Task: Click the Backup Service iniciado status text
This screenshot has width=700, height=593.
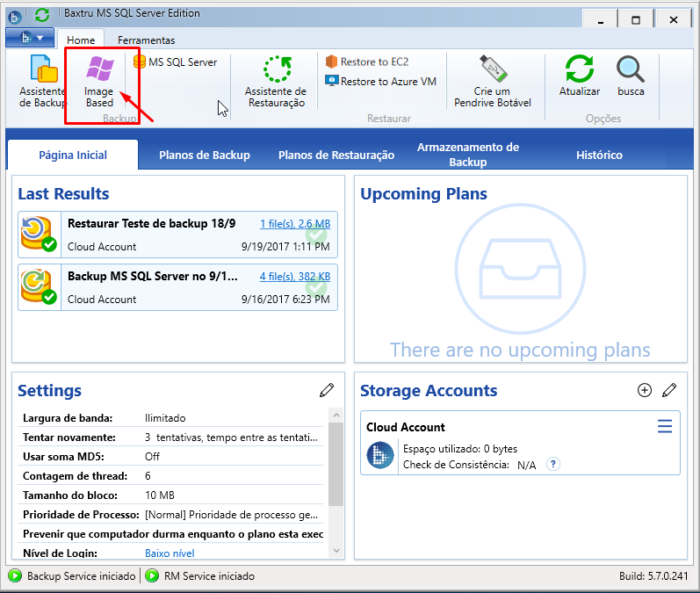Action: coord(82,576)
